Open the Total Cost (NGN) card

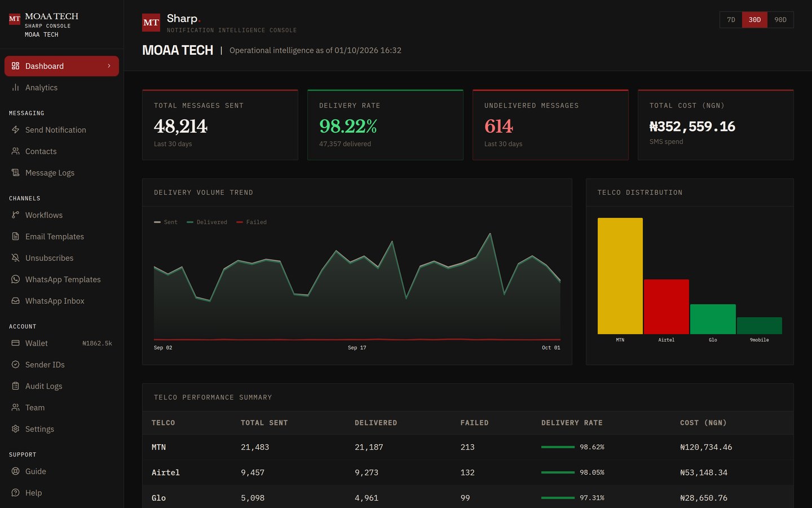point(716,125)
